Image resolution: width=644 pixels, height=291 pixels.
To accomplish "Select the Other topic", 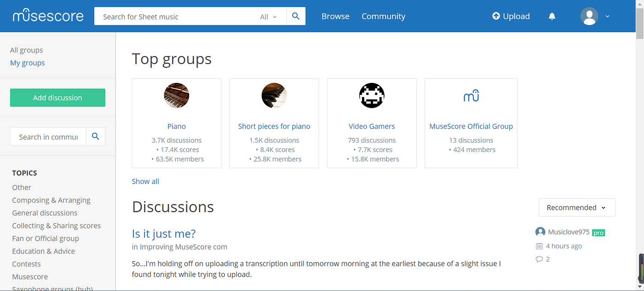I will tap(22, 187).
